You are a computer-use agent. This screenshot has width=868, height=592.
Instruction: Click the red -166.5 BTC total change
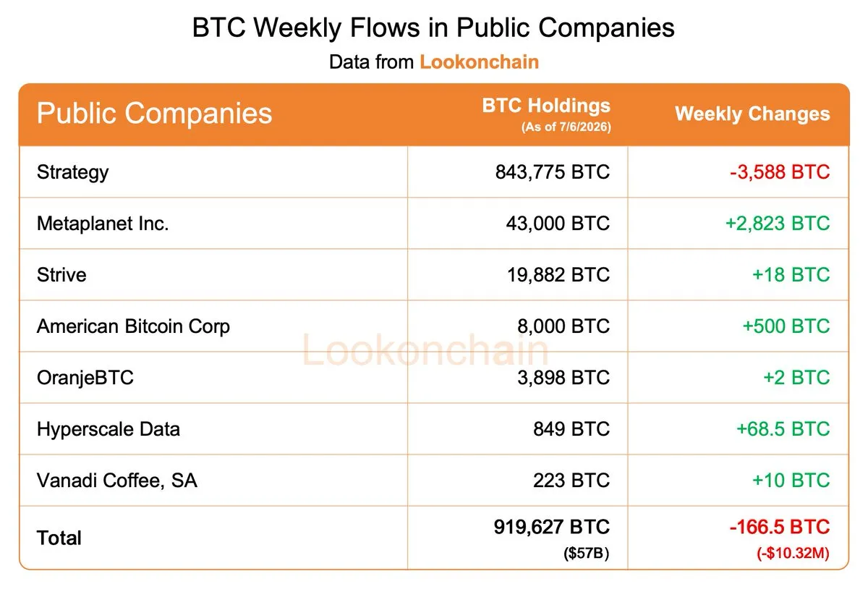(780, 527)
